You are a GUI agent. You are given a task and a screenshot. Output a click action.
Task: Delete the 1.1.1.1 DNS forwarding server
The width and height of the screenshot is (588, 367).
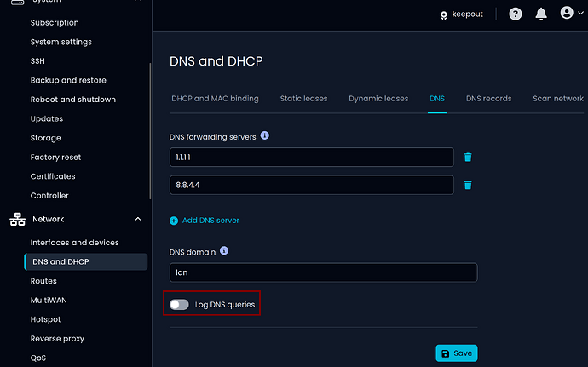[468, 157]
